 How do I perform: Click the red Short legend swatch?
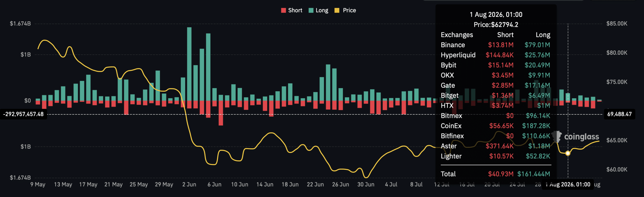[284, 10]
